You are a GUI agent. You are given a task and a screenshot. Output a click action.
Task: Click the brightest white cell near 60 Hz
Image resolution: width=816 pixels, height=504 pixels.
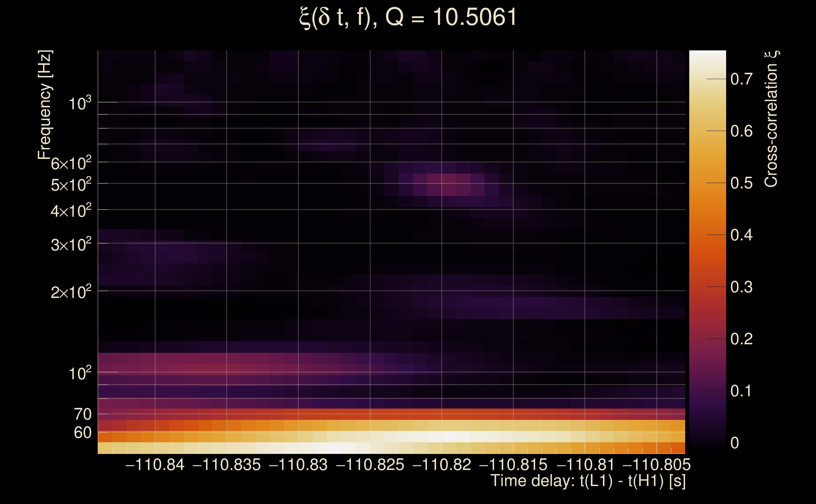pyautogui.click(x=449, y=436)
